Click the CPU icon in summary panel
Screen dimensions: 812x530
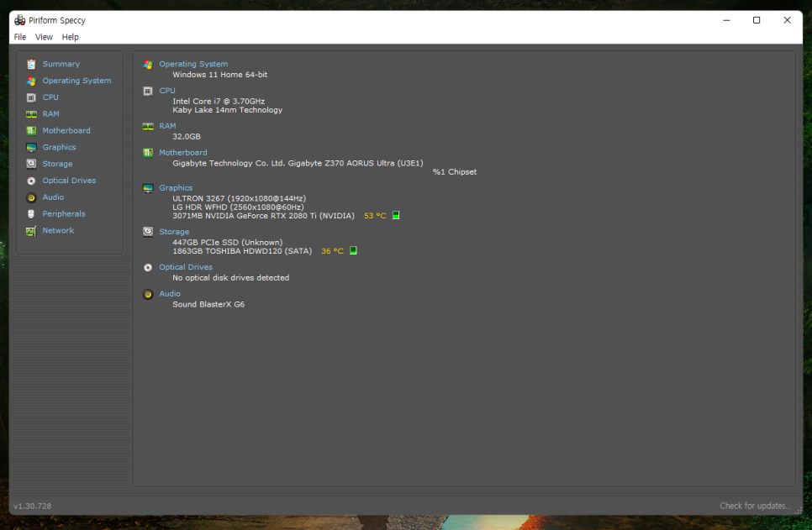click(148, 91)
